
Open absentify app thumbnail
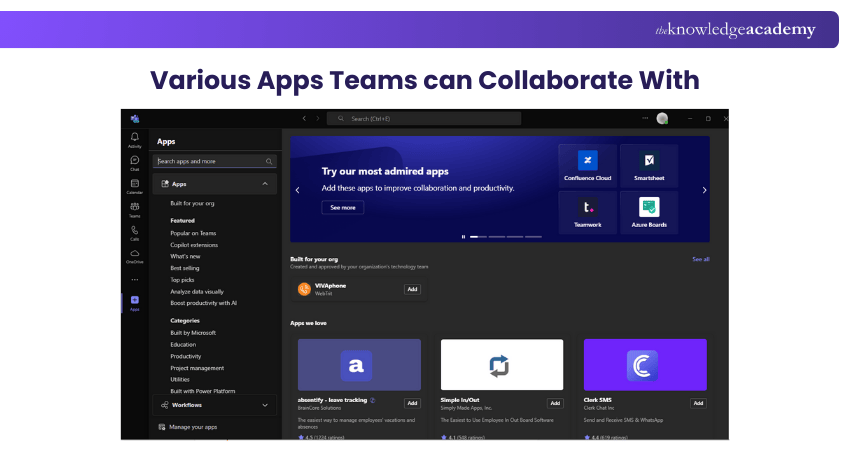[359, 365]
